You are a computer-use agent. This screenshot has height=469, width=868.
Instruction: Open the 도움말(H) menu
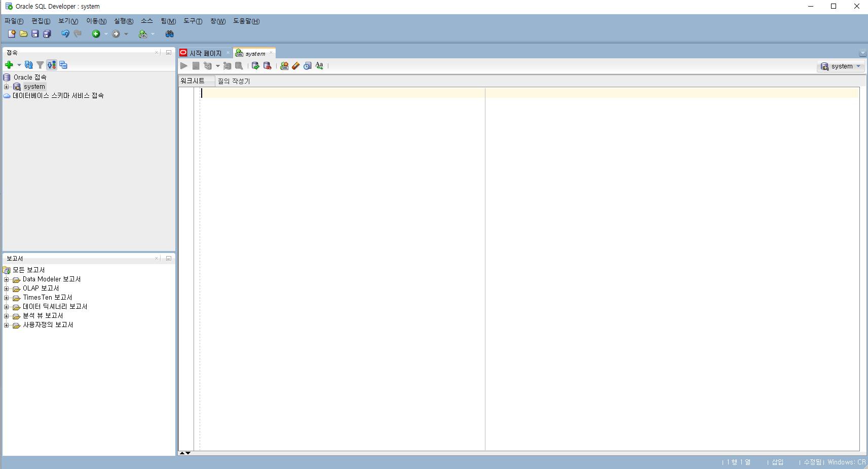pos(246,21)
